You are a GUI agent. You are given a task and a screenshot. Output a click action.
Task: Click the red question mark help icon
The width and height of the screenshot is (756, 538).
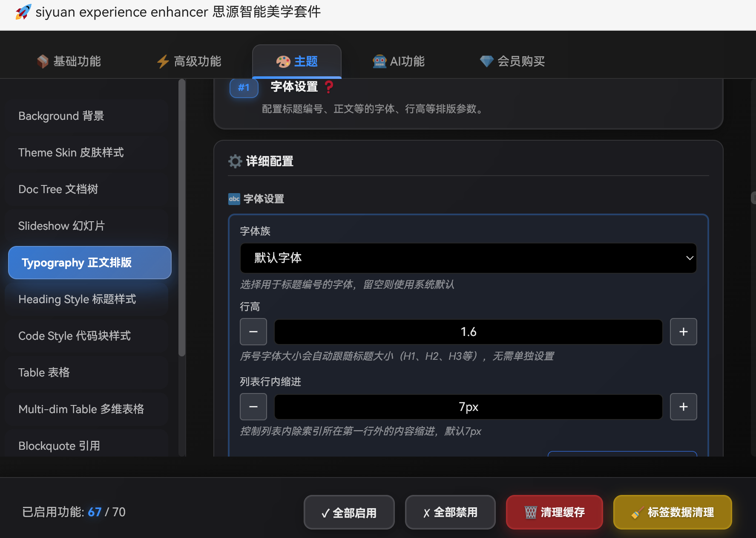[328, 87]
